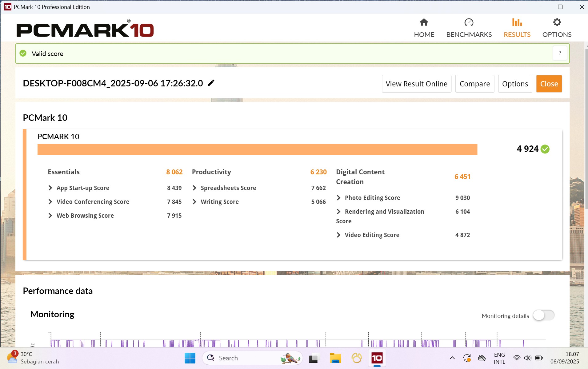
Task: Click the green valid score checkmark
Action: [23, 54]
